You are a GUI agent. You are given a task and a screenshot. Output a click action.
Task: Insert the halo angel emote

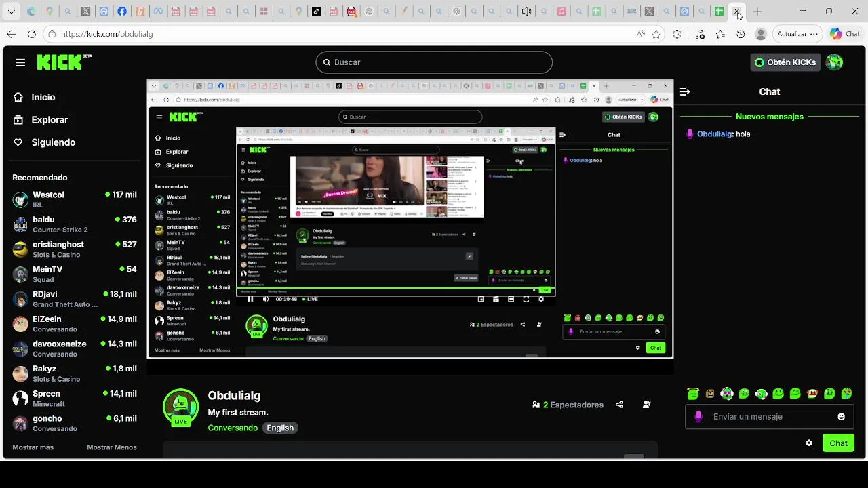point(692,393)
